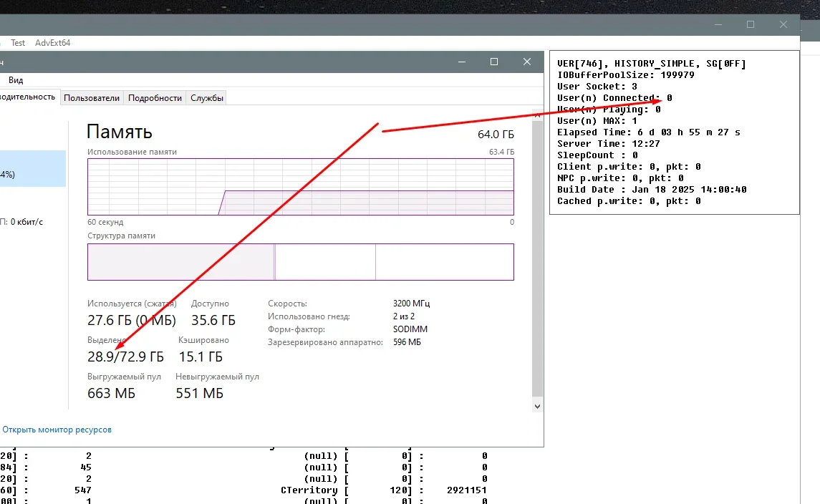Click the Открыть монитор ресурсов link

click(x=57, y=430)
